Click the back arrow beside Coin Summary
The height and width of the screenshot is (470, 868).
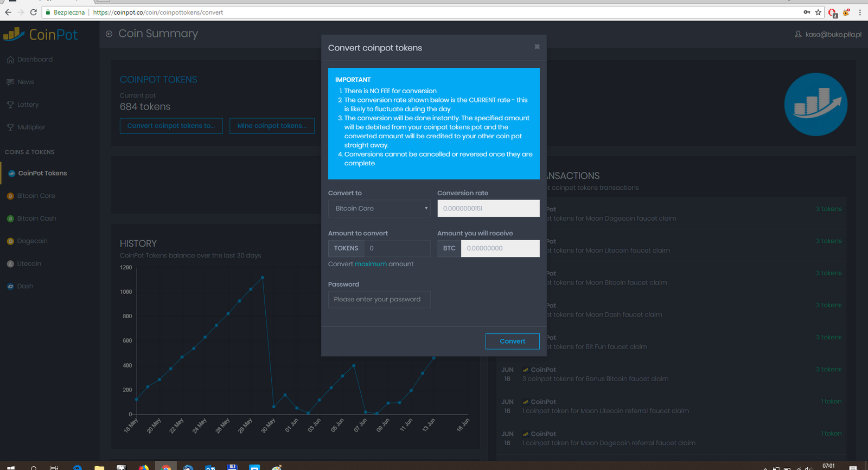109,34
